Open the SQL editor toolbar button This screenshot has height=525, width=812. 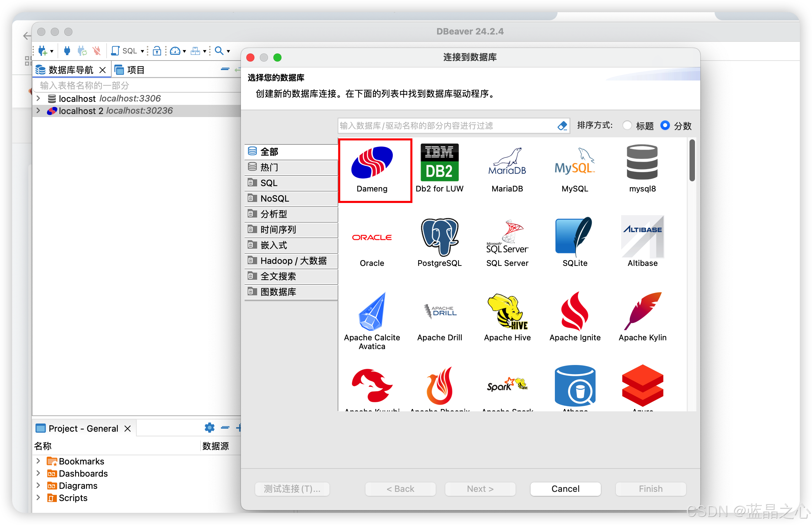tap(124, 51)
